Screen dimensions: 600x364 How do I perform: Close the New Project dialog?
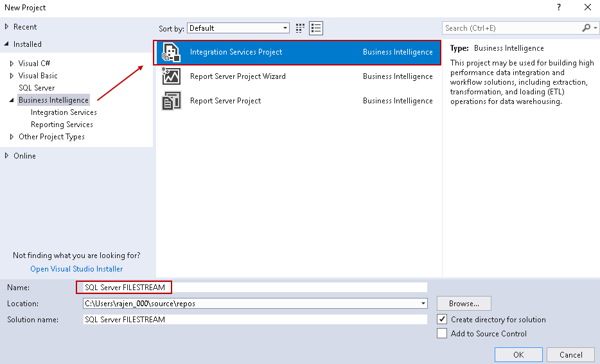pyautogui.click(x=588, y=7)
